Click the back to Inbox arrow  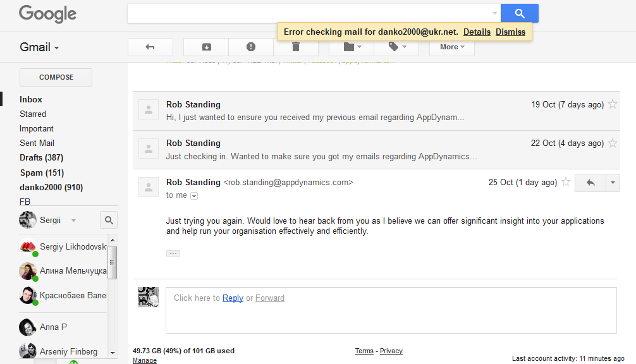pyautogui.click(x=150, y=47)
